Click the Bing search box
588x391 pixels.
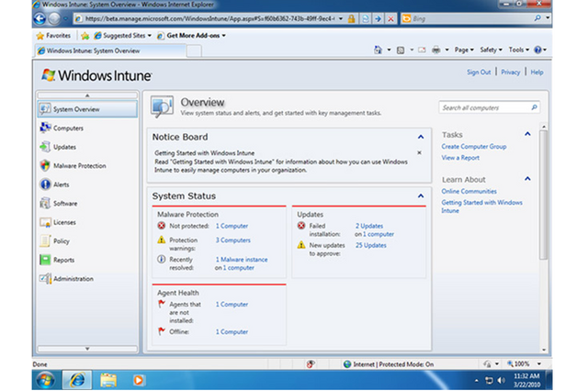pos(471,18)
